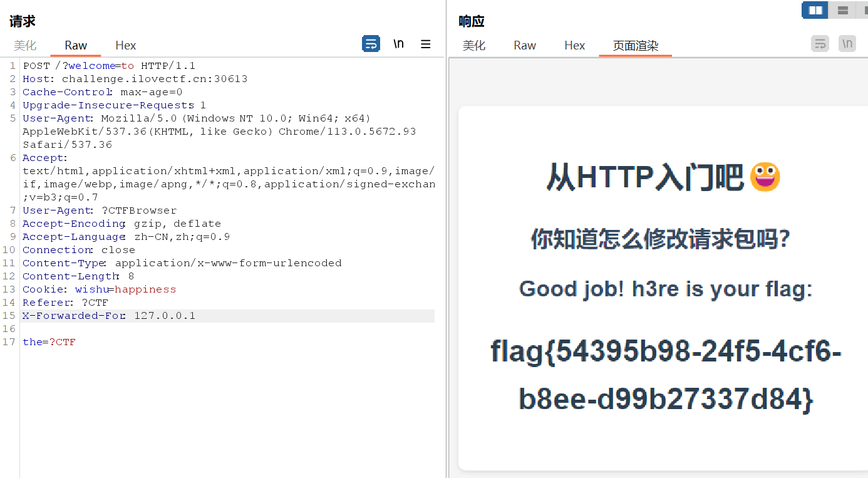The image size is (868, 478).
Task: Click the word wrap icon in the response panel
Action: point(820,44)
